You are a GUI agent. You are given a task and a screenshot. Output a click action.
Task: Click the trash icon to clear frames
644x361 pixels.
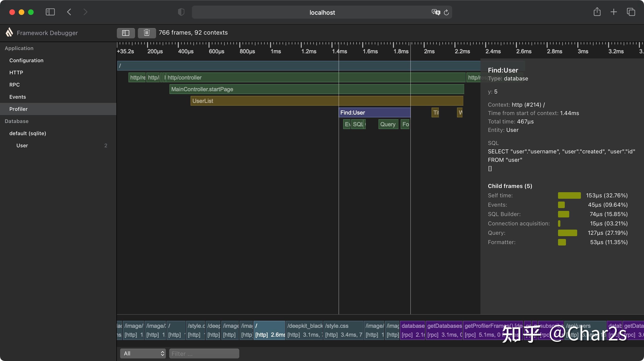click(x=147, y=33)
